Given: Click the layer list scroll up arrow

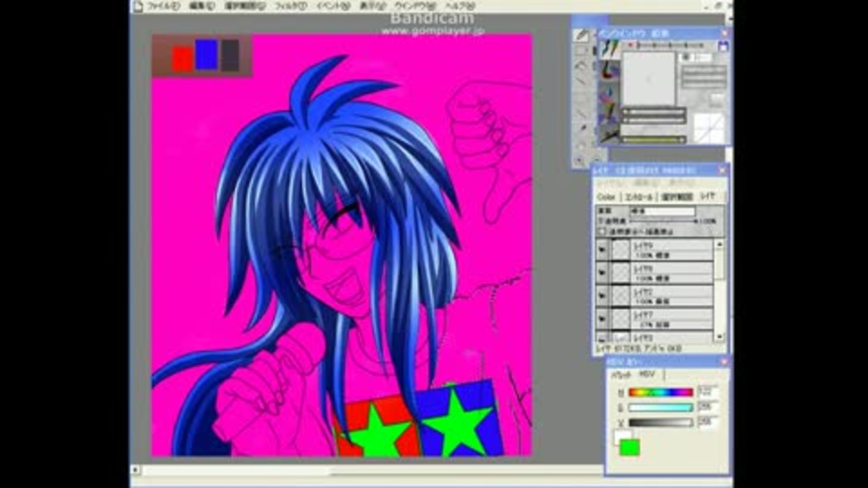Looking at the screenshot, I should click(720, 244).
